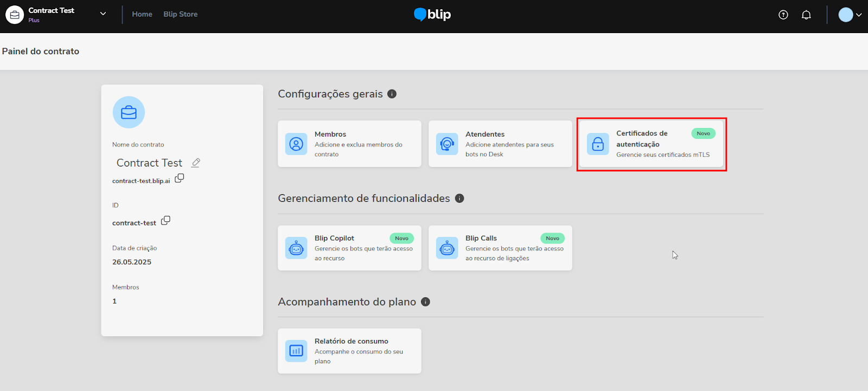Click the contract briefcase icon in header
Image resolution: width=868 pixels, height=391 pixels.
click(15, 15)
